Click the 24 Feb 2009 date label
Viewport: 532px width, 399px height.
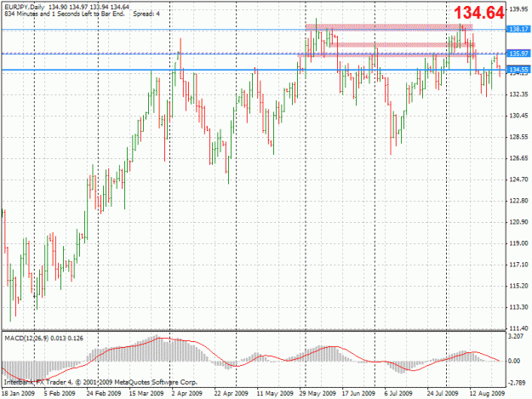[104, 393]
